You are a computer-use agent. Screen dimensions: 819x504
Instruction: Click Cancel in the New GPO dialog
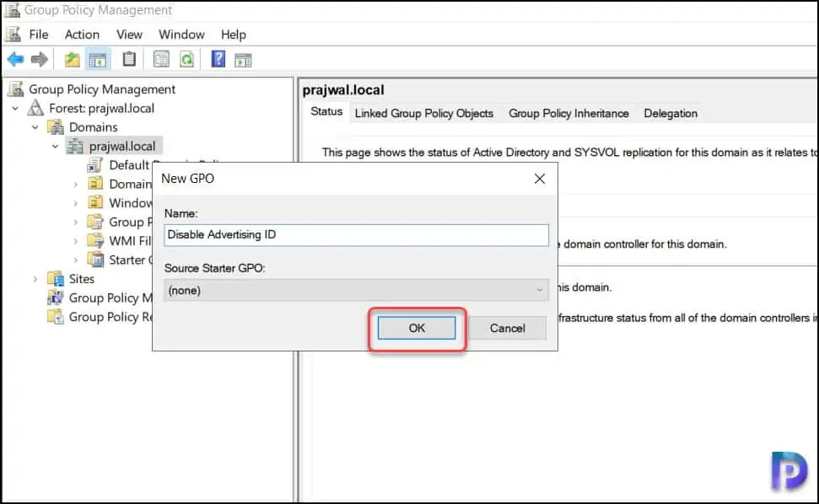507,328
